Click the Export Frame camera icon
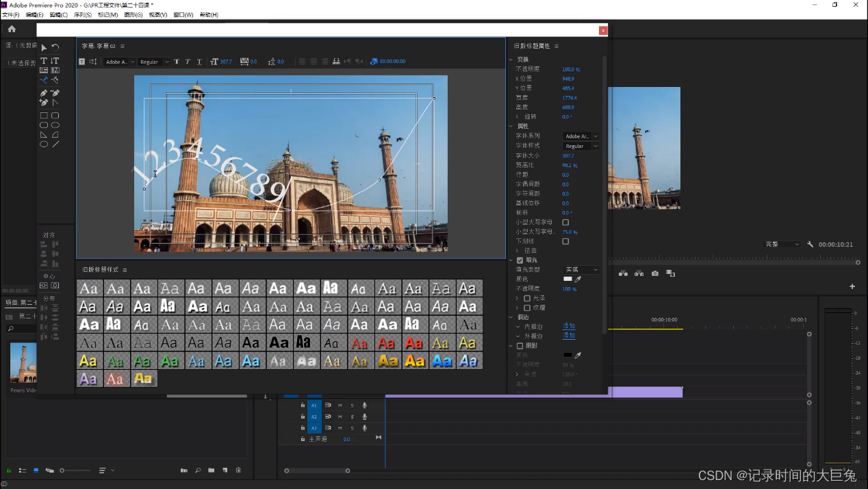Screen dimensions: 868x489 click(x=655, y=274)
